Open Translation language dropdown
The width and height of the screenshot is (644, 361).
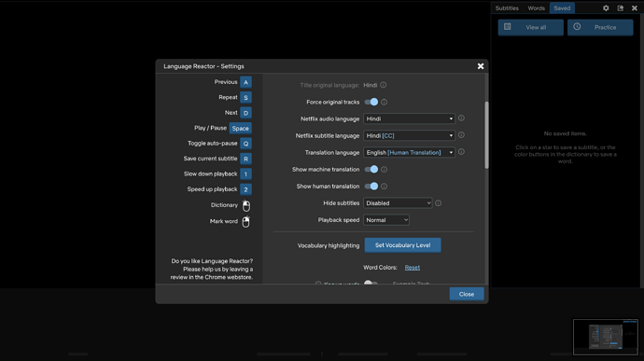pos(409,152)
